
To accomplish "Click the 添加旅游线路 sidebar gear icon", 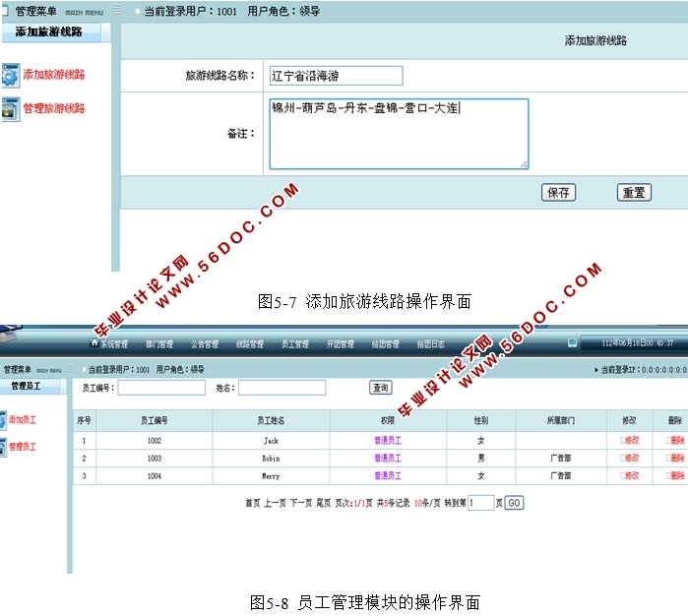I will tap(10, 75).
